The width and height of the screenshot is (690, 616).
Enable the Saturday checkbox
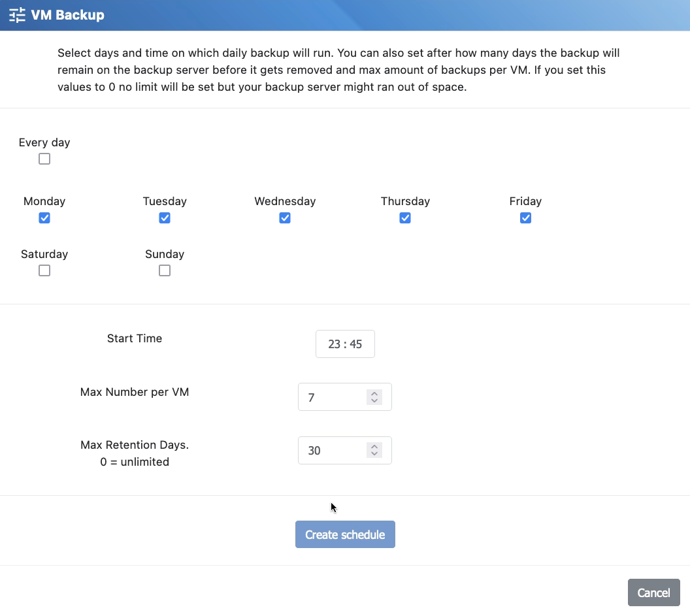(x=44, y=270)
